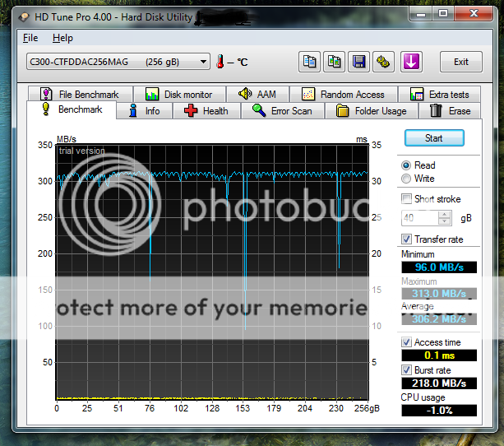Image resolution: width=504 pixels, height=446 pixels.
Task: Expand the C300 drive selection dropdown
Action: point(204,62)
